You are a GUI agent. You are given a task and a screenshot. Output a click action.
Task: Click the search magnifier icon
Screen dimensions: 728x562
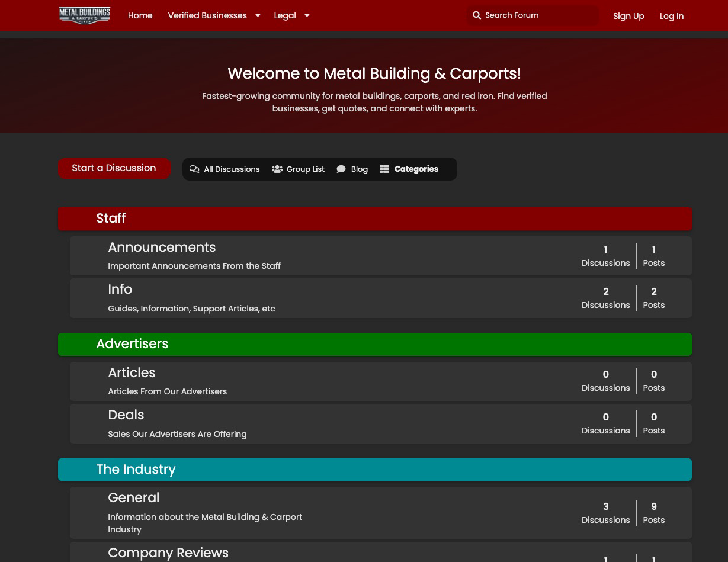477,15
